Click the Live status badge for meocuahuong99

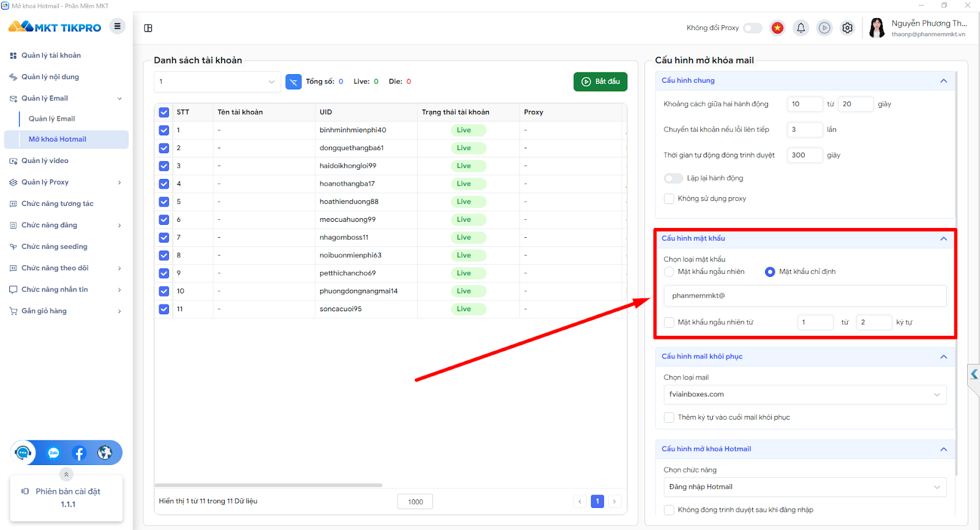469,219
